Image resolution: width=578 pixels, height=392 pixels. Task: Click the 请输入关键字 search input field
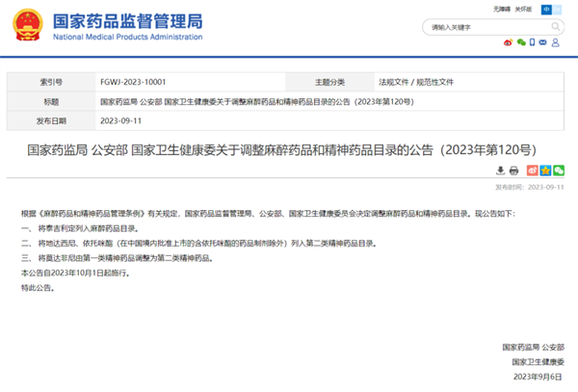[x=482, y=26]
